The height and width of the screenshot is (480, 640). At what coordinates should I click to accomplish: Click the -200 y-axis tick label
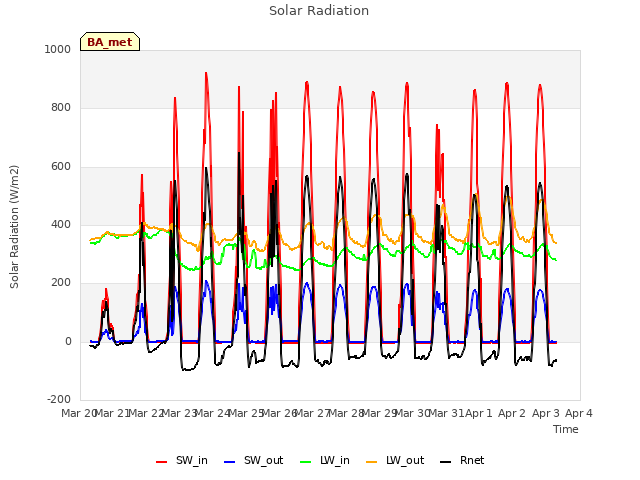(59, 399)
